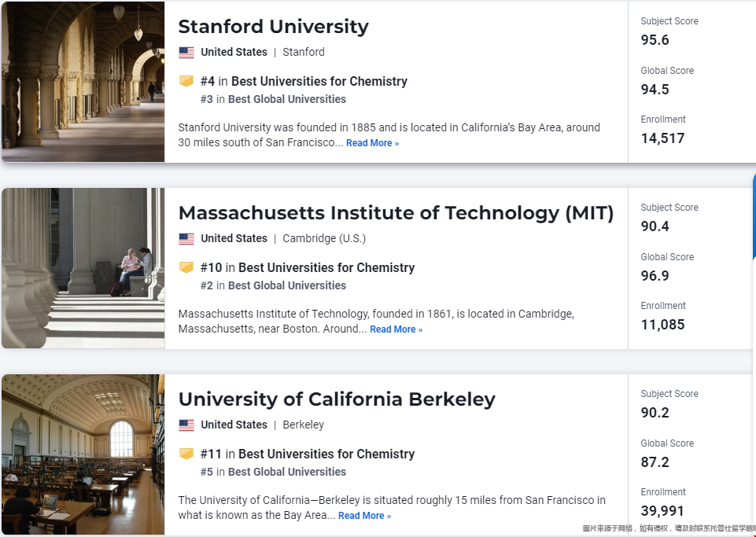Viewport: 756px width, 537px height.
Task: Click the Stanford arcade hallway thumbnail
Action: pos(83,82)
